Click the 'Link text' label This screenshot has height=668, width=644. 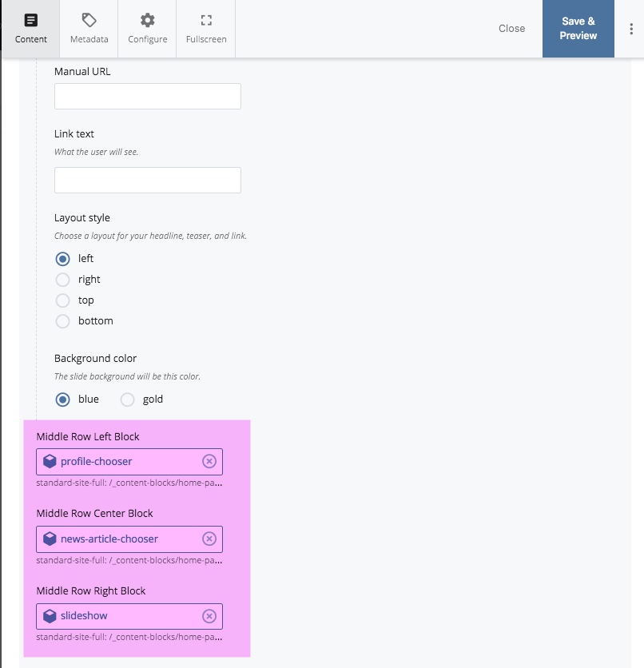(x=74, y=133)
